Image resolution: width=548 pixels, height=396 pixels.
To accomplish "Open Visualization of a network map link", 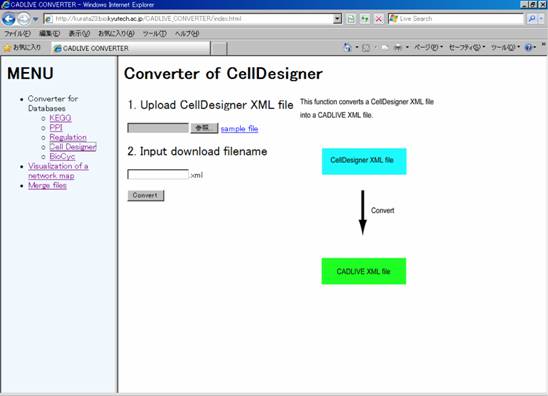I will (x=58, y=171).
